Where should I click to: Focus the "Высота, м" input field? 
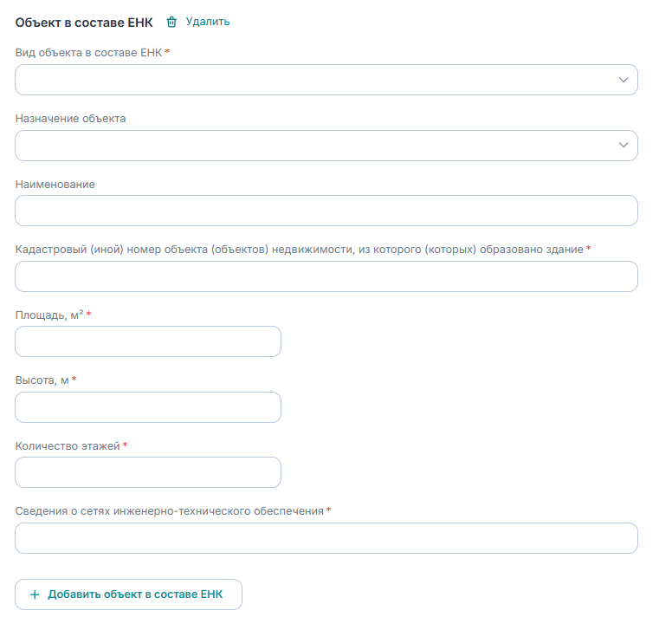148,407
